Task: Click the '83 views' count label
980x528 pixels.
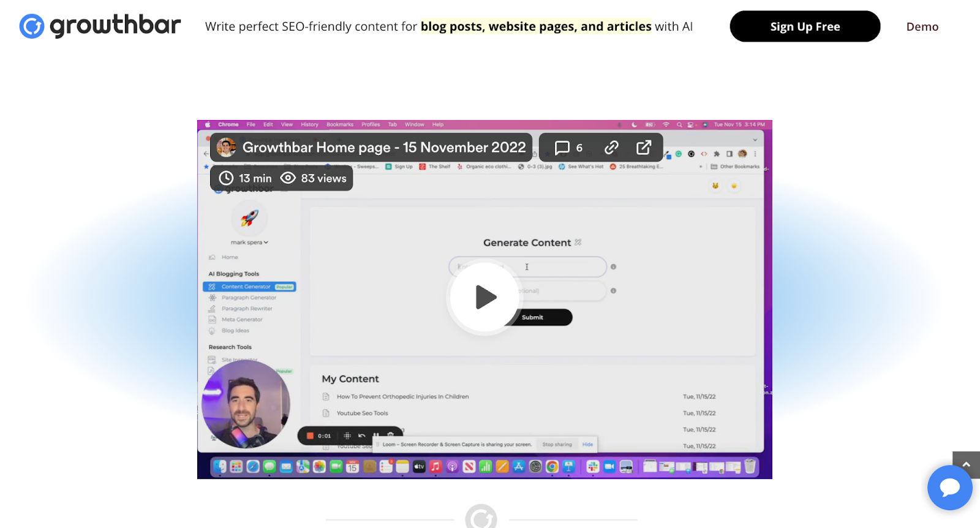Action: (x=314, y=178)
